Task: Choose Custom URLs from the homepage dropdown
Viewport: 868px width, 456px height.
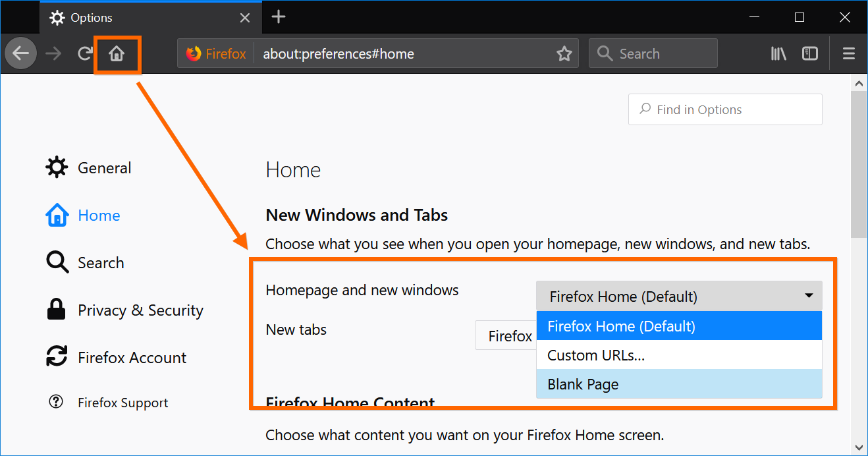Action: coord(595,355)
